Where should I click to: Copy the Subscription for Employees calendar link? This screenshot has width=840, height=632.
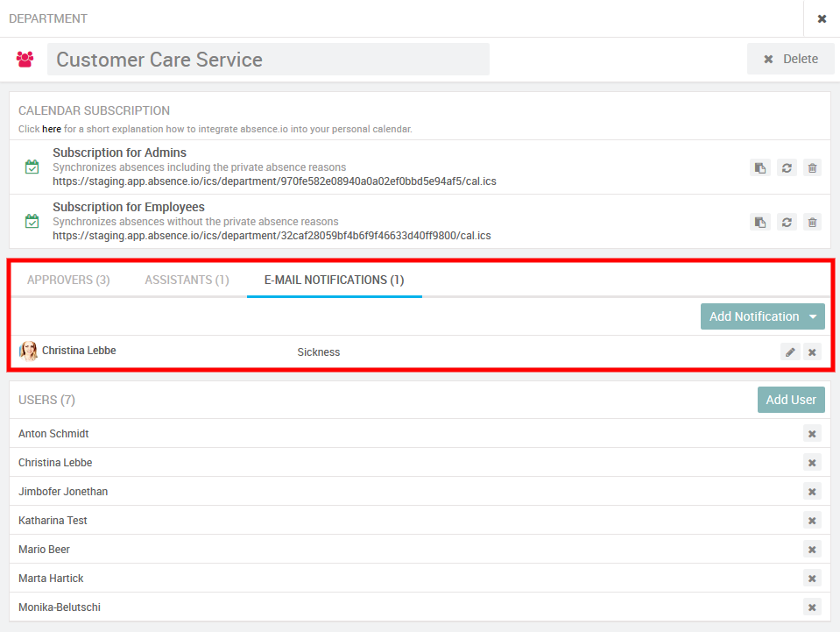pos(759,222)
